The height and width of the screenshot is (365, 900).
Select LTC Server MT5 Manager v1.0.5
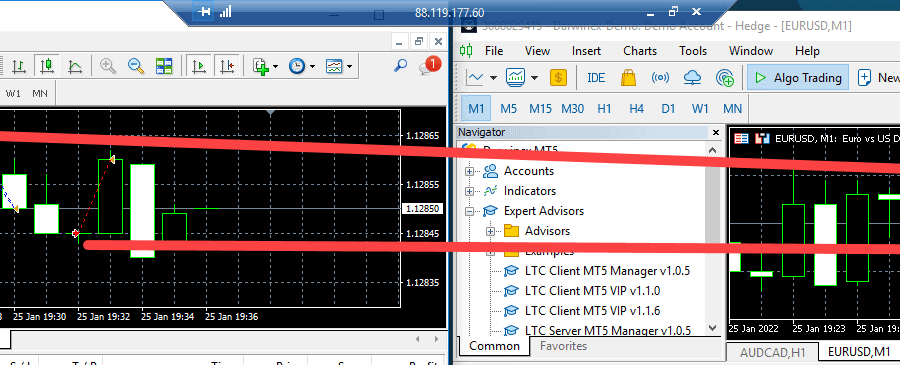tap(607, 331)
